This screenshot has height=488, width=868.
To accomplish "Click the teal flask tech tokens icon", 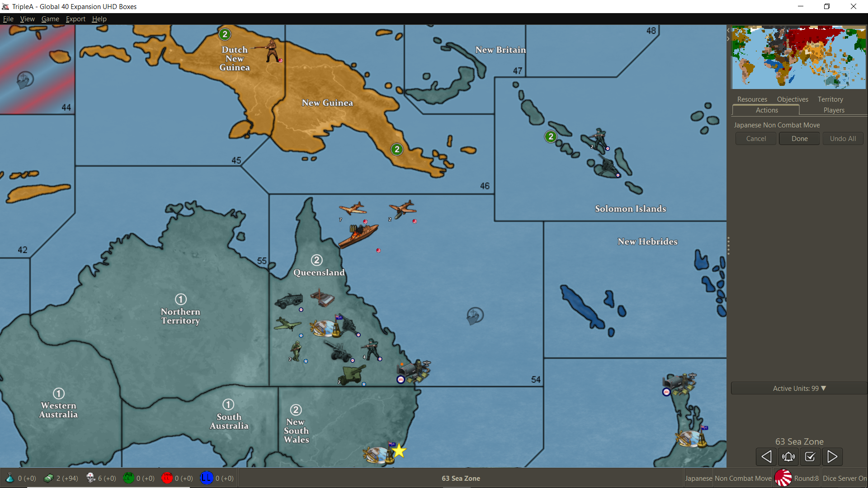I will (x=9, y=478).
